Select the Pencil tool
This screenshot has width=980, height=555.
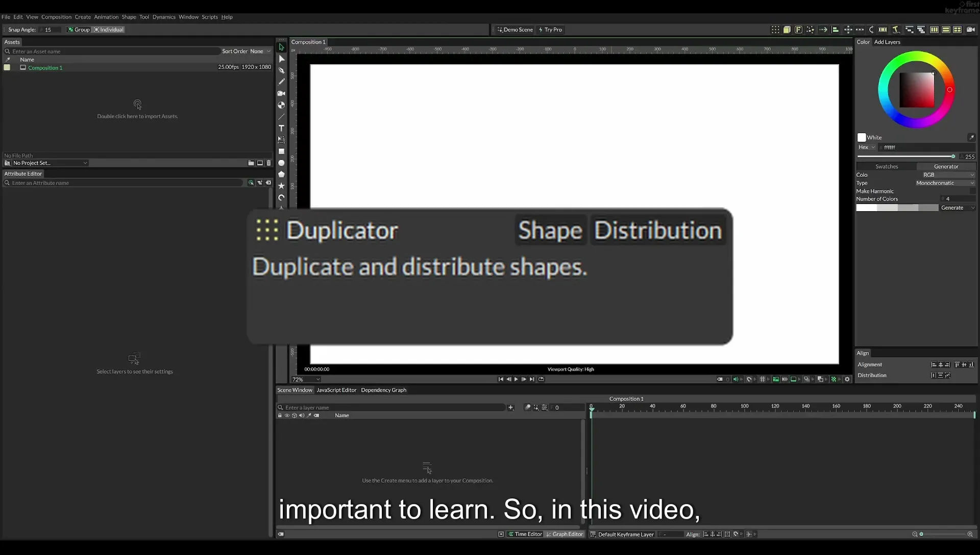281,82
